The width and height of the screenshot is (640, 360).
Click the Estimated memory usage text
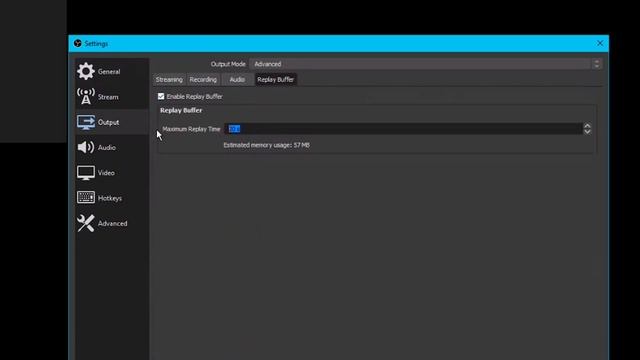click(x=267, y=145)
